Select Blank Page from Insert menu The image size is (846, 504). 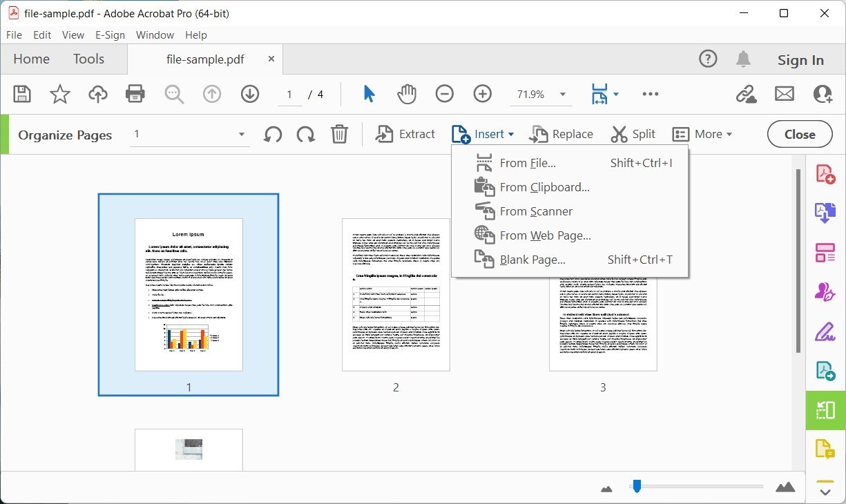(x=532, y=260)
